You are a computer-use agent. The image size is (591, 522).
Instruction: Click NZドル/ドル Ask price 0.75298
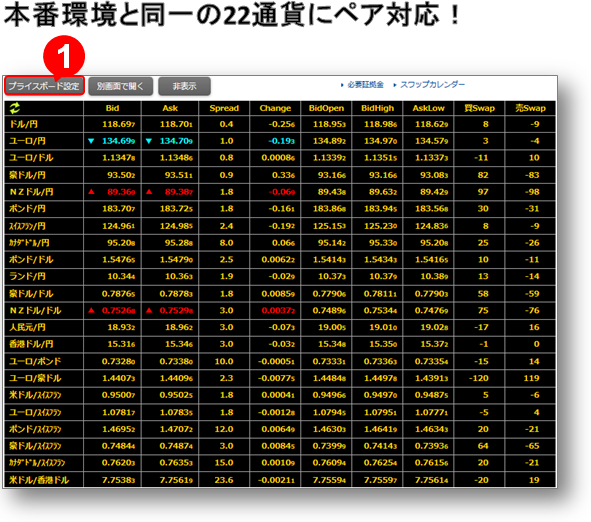176,311
